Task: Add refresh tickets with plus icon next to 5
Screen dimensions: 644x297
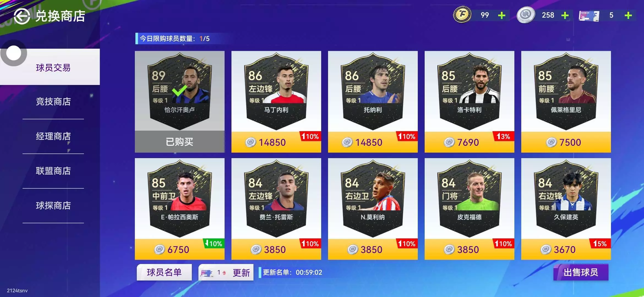Action: click(628, 15)
